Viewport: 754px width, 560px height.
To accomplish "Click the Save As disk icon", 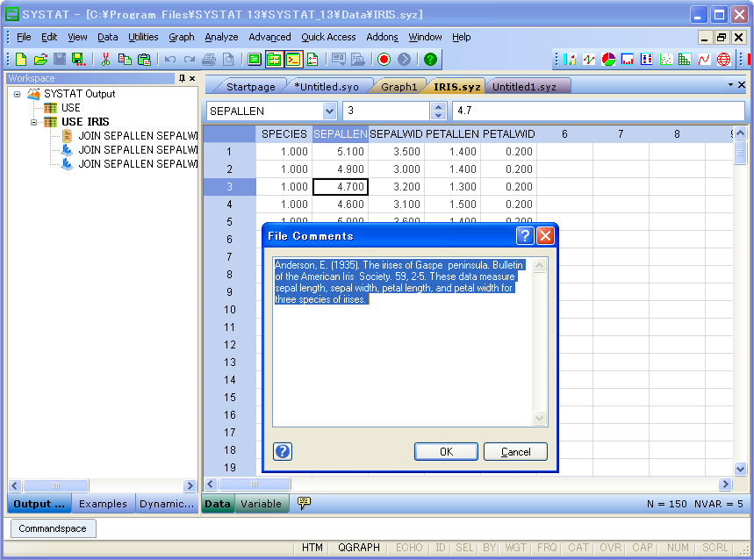I will pos(78,59).
